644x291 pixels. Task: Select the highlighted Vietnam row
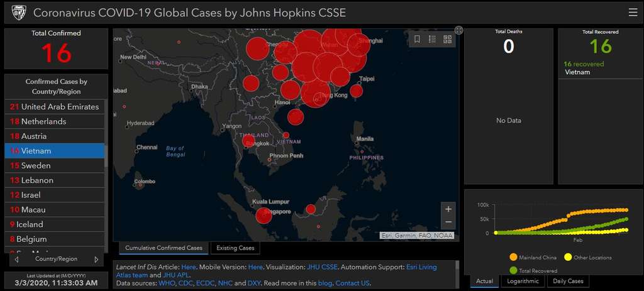click(54, 151)
